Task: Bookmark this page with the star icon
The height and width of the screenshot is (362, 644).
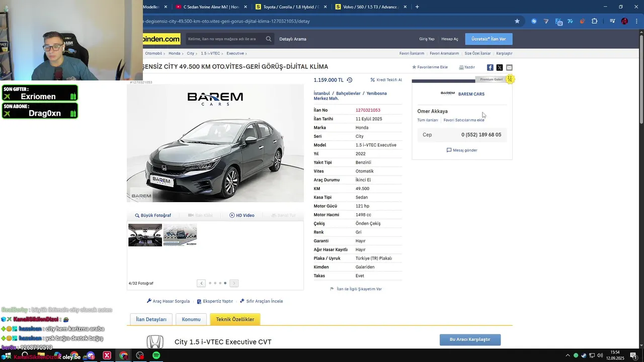Action: (517, 21)
